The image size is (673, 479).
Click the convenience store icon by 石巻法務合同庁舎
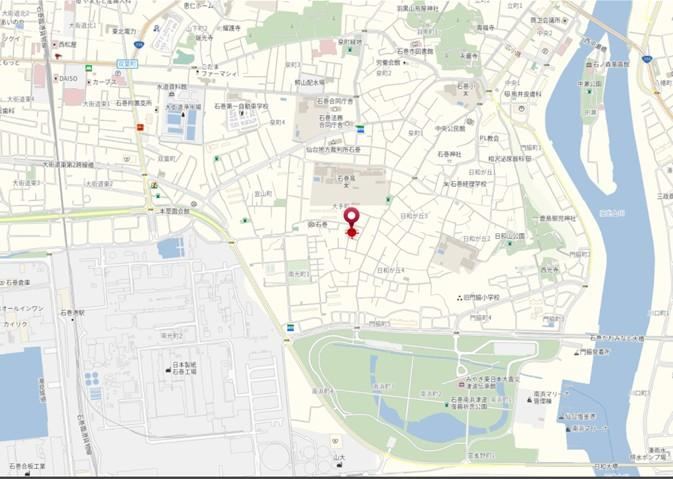click(x=361, y=129)
